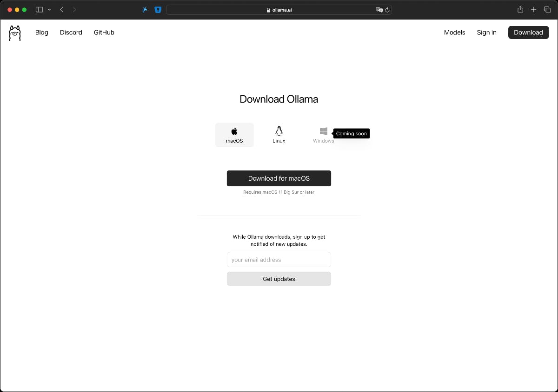Go back with Safari back arrow
Viewport: 558px width, 392px height.
pyautogui.click(x=61, y=10)
